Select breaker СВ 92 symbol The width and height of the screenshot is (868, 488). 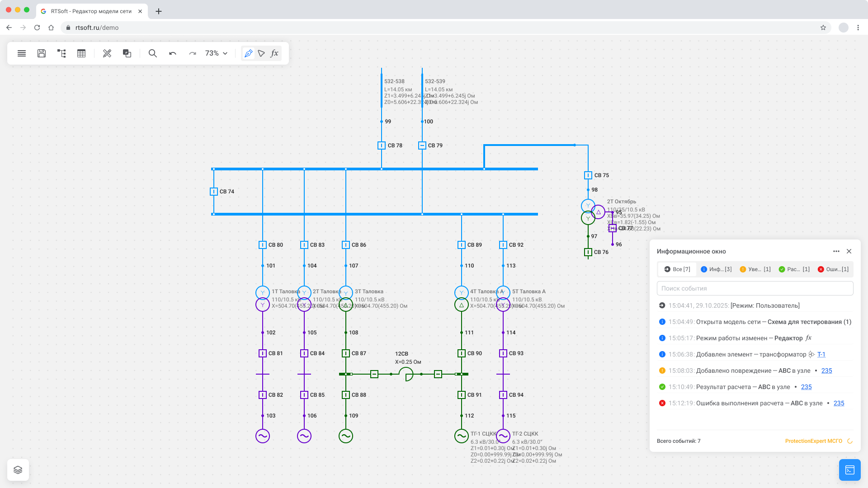pos(503,245)
